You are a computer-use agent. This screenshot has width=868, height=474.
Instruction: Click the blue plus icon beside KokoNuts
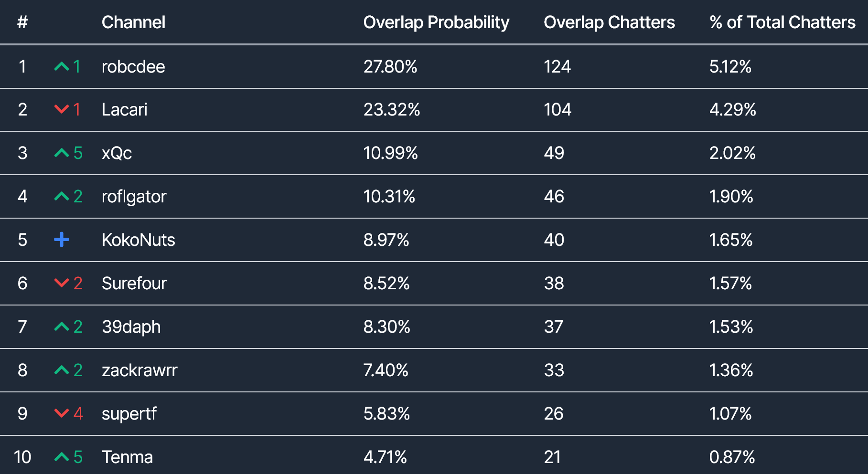point(62,240)
